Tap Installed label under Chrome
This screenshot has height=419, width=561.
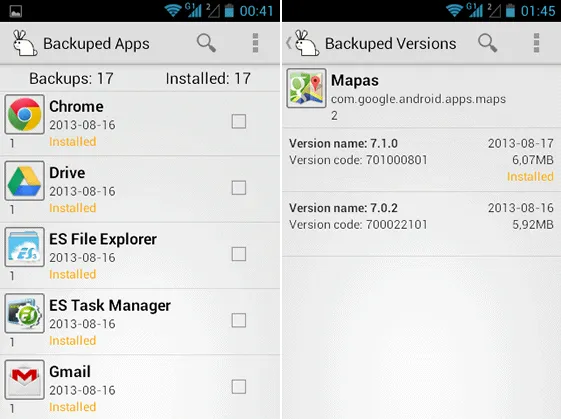coord(73,142)
